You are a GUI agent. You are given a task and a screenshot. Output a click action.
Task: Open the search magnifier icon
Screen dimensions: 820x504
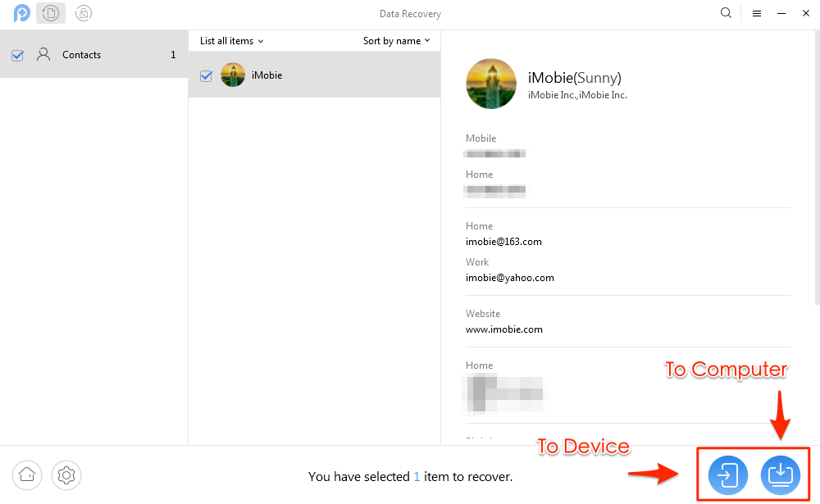click(726, 13)
